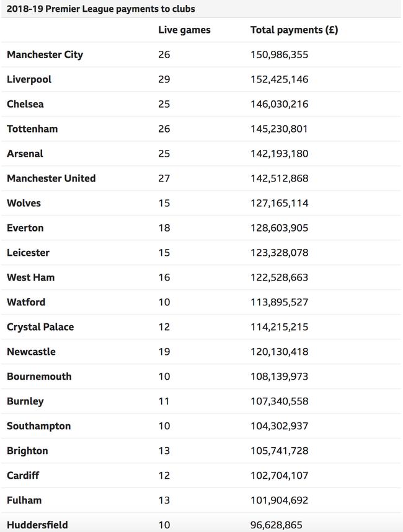Click the Arsenal club name
Screen dimensions: 403x532
point(25,154)
